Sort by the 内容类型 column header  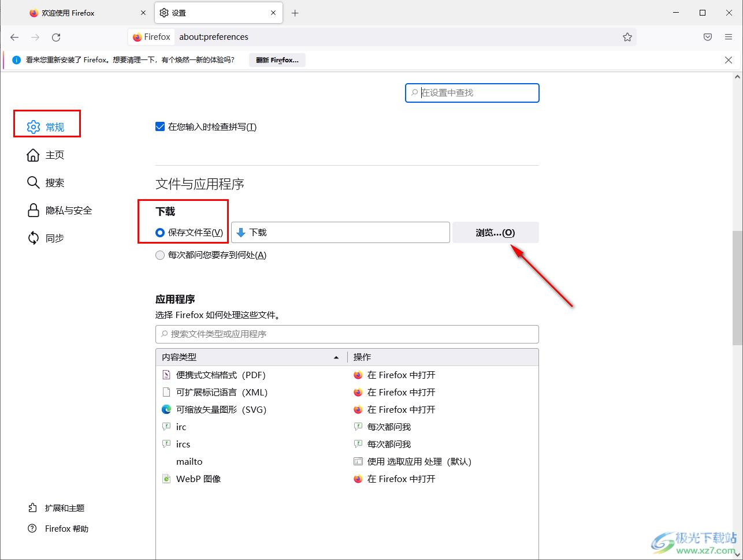[x=251, y=357]
